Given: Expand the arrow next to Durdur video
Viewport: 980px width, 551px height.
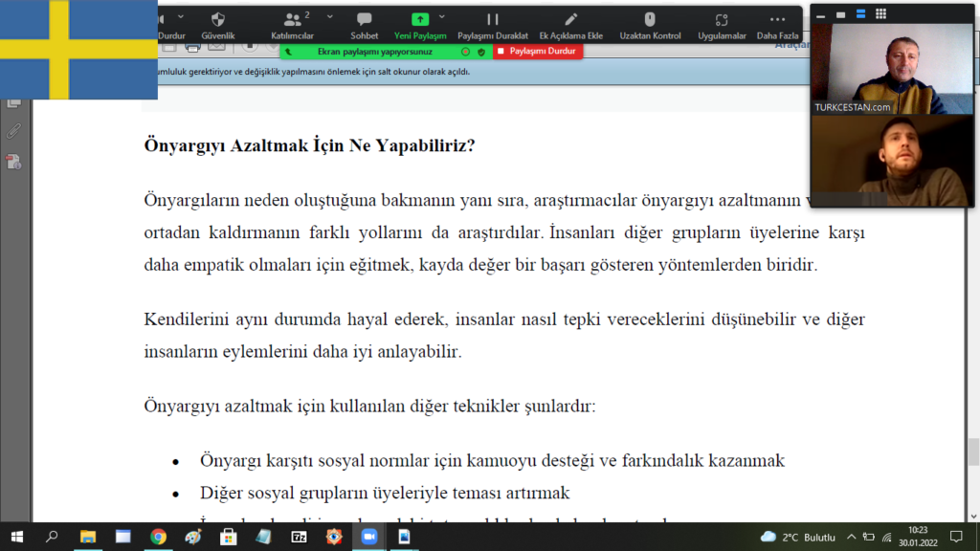Looking at the screenshot, I should 181,17.
